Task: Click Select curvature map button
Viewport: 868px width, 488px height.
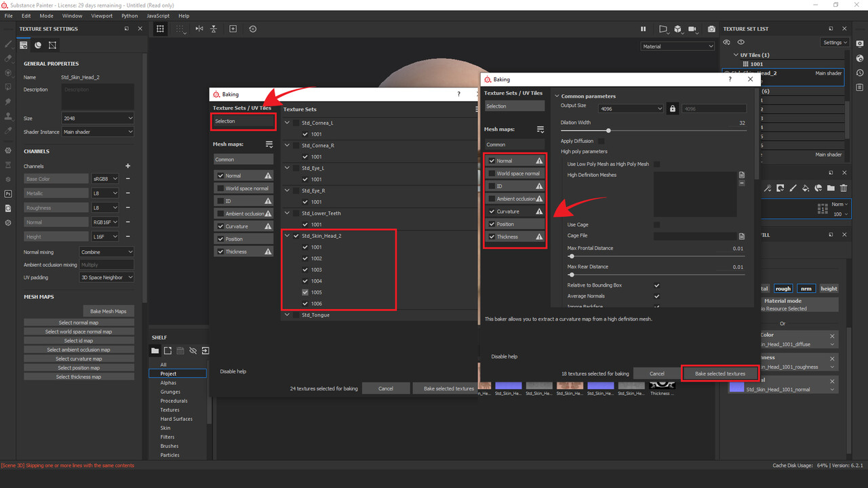Action: point(79,359)
